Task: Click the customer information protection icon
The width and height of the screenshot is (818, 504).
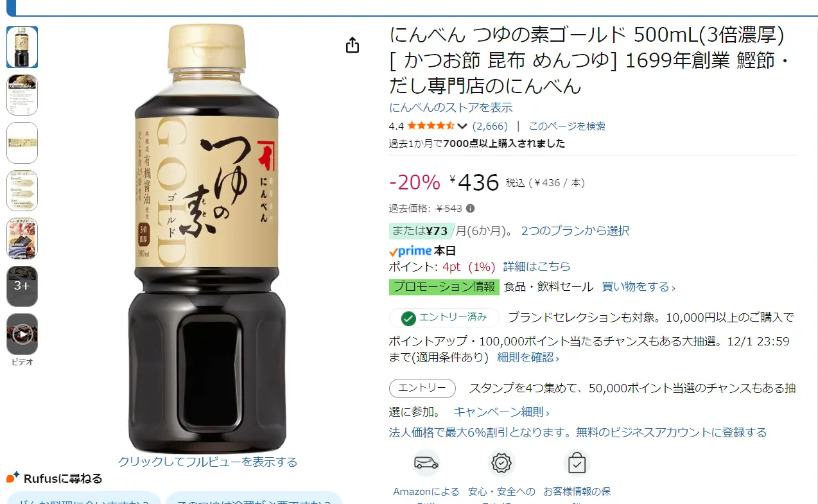Action: coord(577,462)
